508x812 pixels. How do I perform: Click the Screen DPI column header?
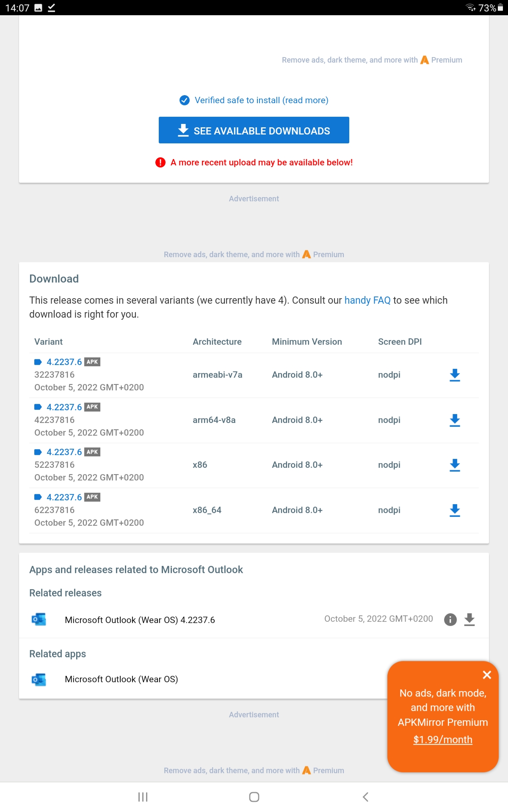[x=400, y=342]
